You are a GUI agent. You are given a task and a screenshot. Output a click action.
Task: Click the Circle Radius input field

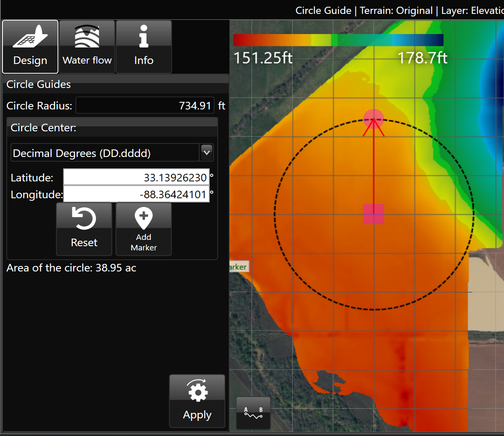tap(145, 105)
